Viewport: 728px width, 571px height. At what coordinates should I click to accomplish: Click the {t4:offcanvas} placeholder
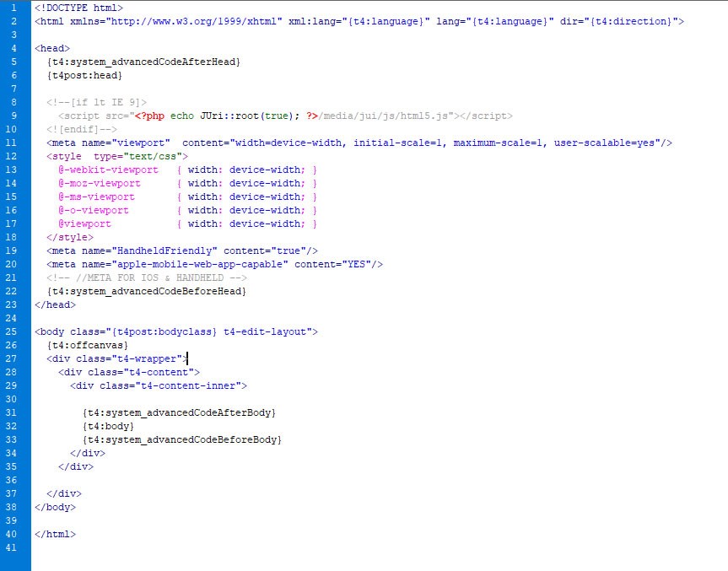pyautogui.click(x=87, y=345)
